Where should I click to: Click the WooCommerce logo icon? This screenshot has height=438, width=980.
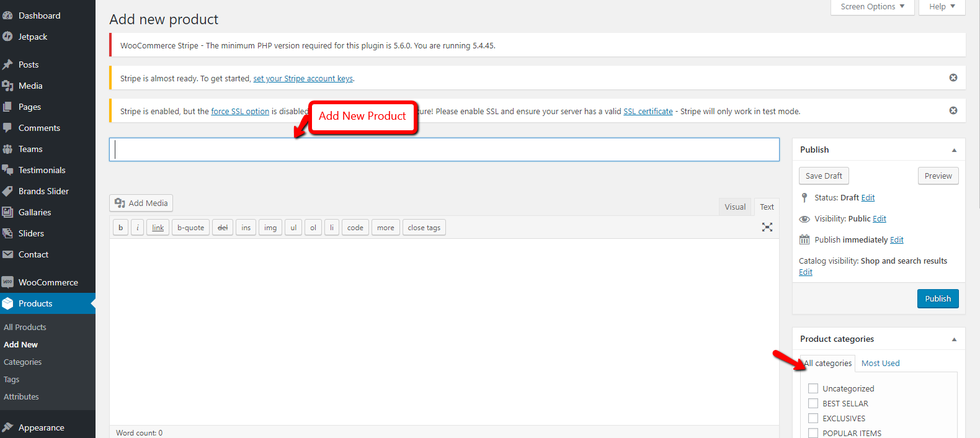click(7, 282)
